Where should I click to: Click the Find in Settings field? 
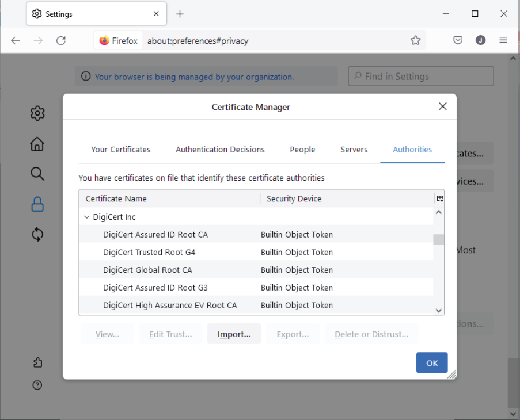[421, 76]
